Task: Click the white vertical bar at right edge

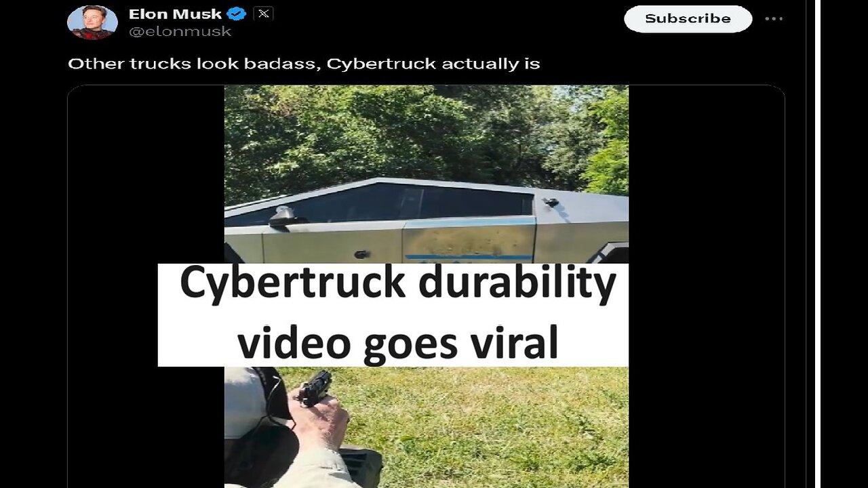Action: (818, 244)
